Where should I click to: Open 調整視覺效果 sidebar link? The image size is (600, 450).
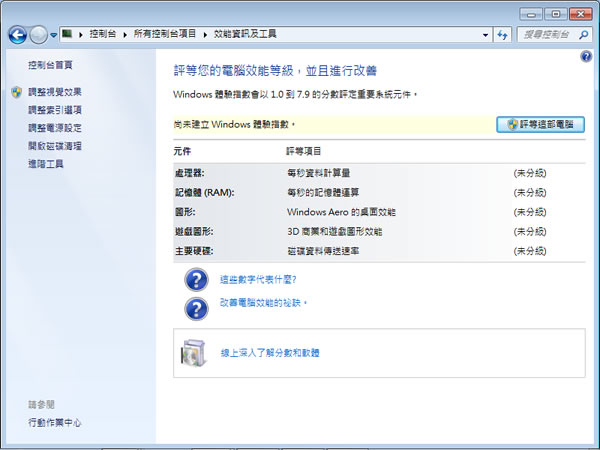[x=55, y=92]
